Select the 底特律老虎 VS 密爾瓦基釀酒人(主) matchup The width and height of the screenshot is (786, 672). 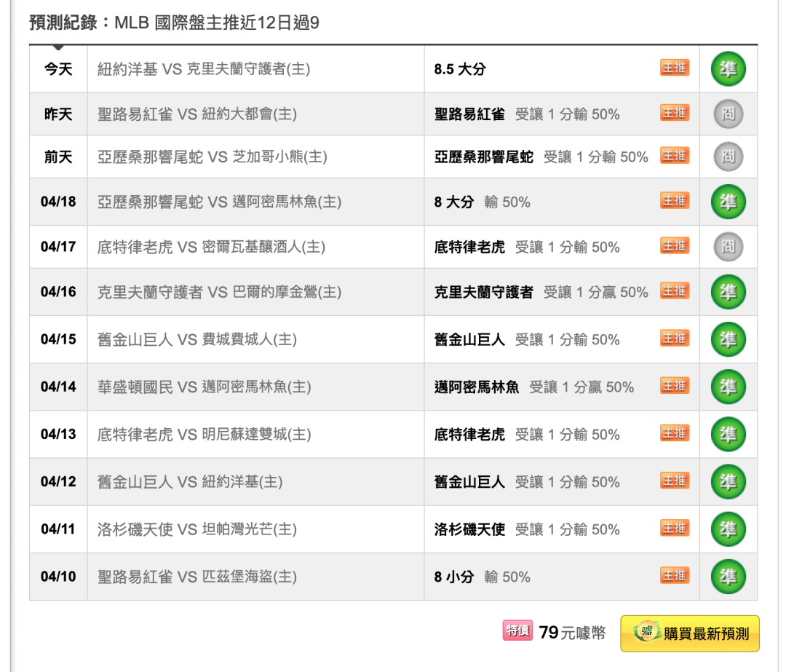click(211, 247)
